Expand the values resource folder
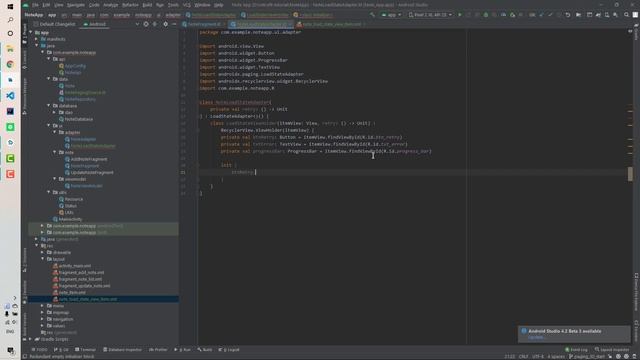The image size is (640, 360). pos(43,326)
